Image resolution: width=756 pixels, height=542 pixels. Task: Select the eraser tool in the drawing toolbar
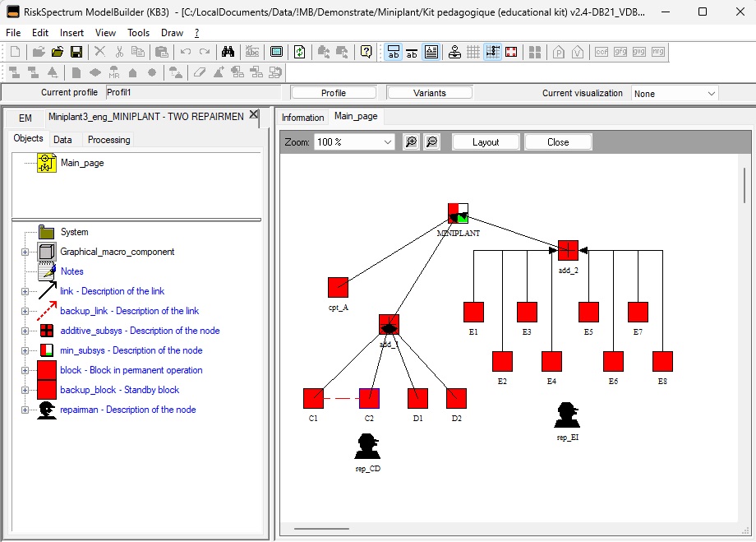click(x=200, y=72)
